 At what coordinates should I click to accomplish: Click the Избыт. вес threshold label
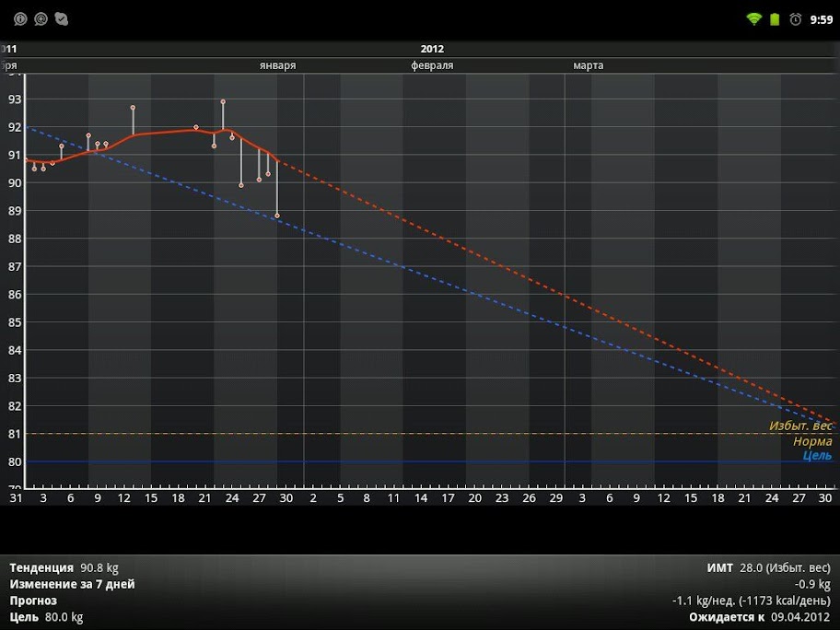[x=800, y=426]
